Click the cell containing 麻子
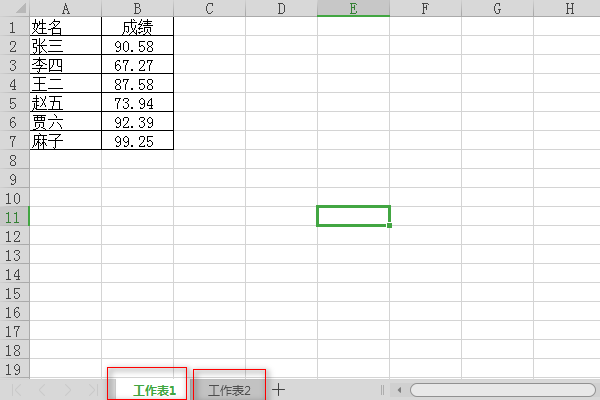The image size is (600, 400). pyautogui.click(x=65, y=140)
